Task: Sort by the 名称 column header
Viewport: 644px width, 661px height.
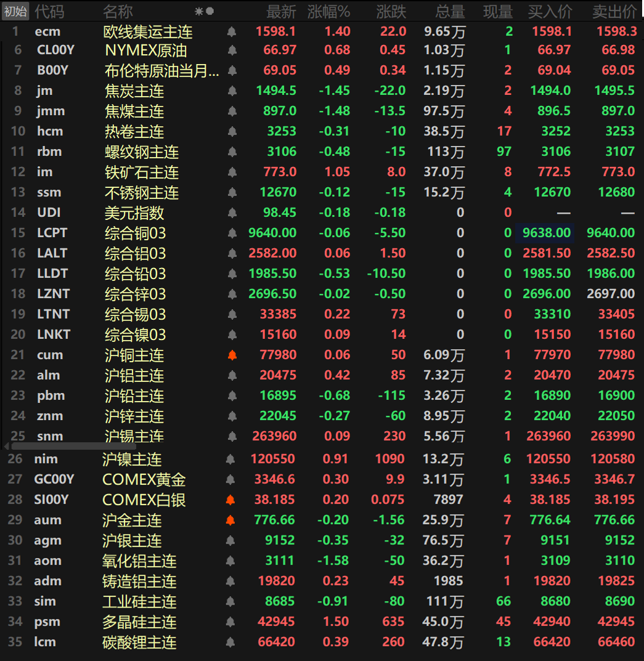Action: [x=118, y=11]
